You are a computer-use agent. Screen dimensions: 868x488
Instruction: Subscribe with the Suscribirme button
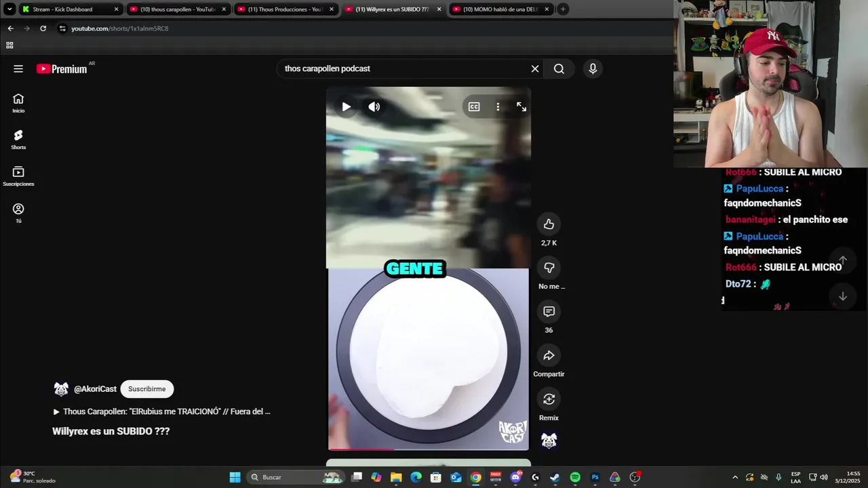pyautogui.click(x=147, y=389)
